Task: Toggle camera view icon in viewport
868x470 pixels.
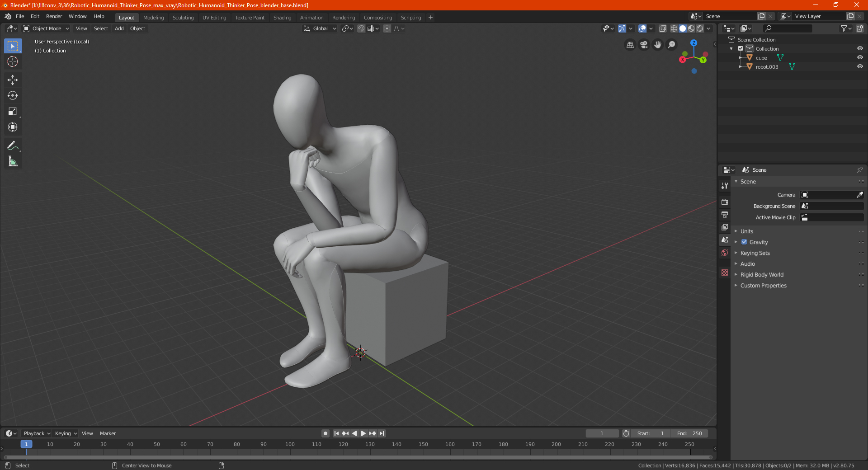Action: [x=644, y=45]
